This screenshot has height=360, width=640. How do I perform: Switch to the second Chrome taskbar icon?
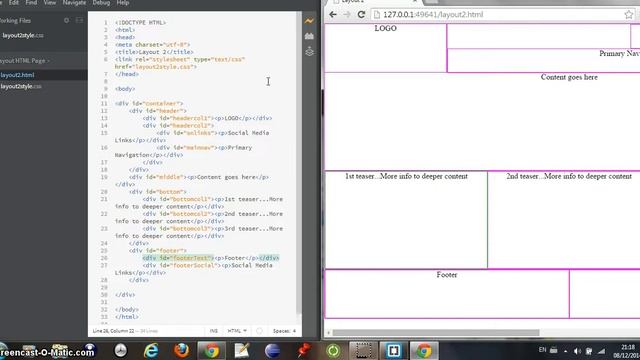tap(424, 351)
